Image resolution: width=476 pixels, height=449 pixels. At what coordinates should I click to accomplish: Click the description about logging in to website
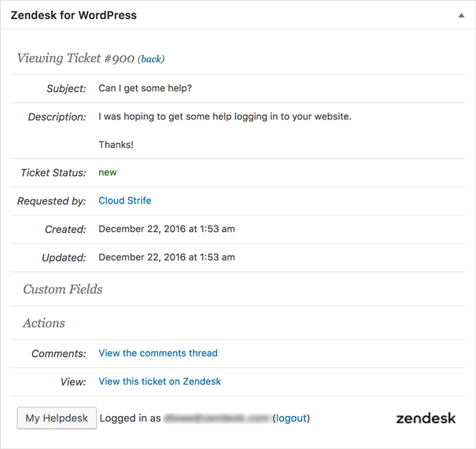pyautogui.click(x=225, y=116)
